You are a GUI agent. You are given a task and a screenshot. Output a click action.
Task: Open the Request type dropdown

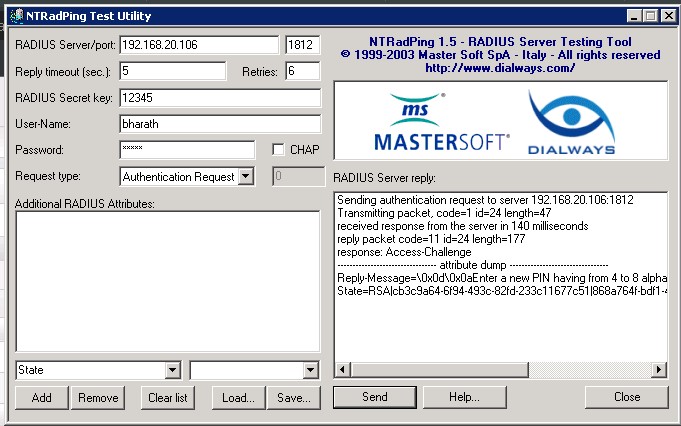click(247, 177)
